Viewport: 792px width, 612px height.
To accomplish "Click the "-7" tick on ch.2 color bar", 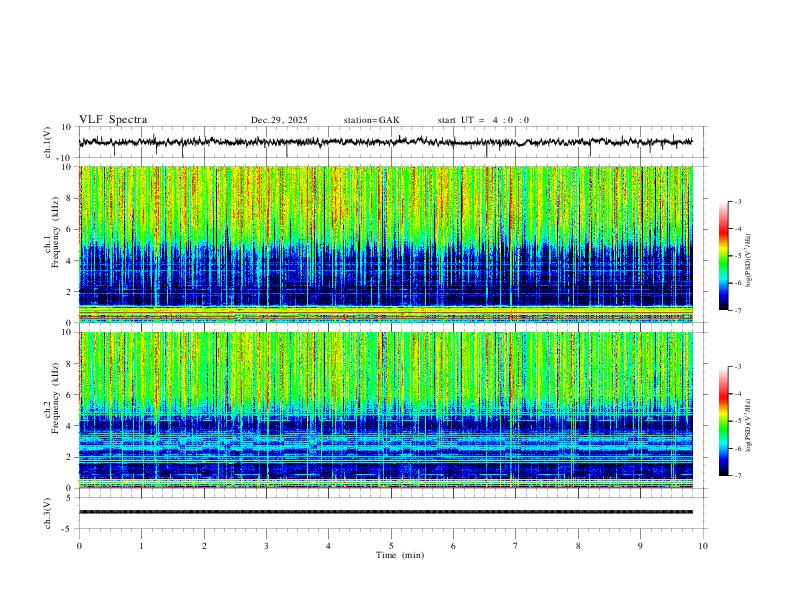I will [x=737, y=475].
